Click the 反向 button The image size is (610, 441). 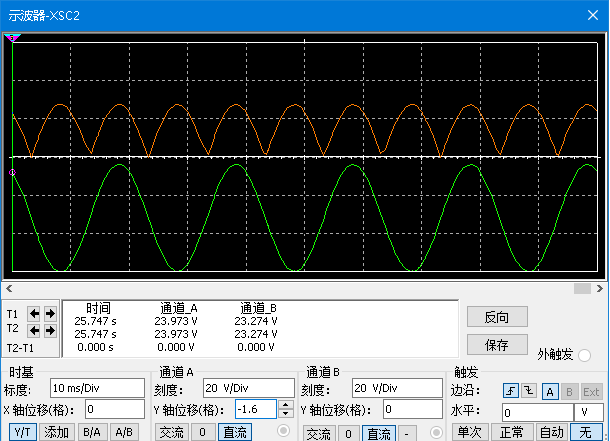click(497, 317)
